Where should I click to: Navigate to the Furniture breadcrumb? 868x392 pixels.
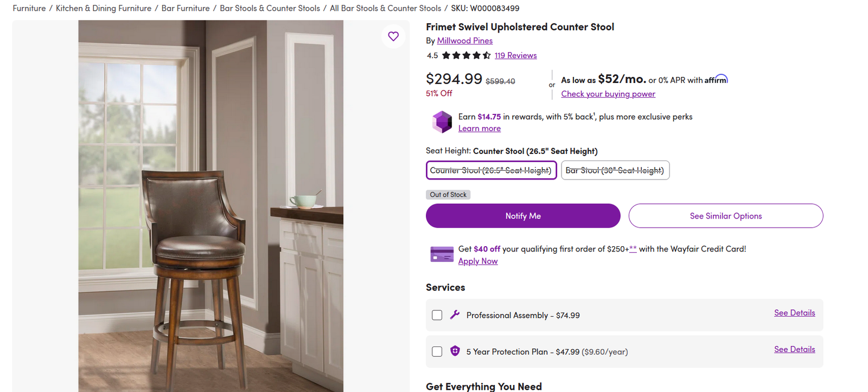(29, 8)
